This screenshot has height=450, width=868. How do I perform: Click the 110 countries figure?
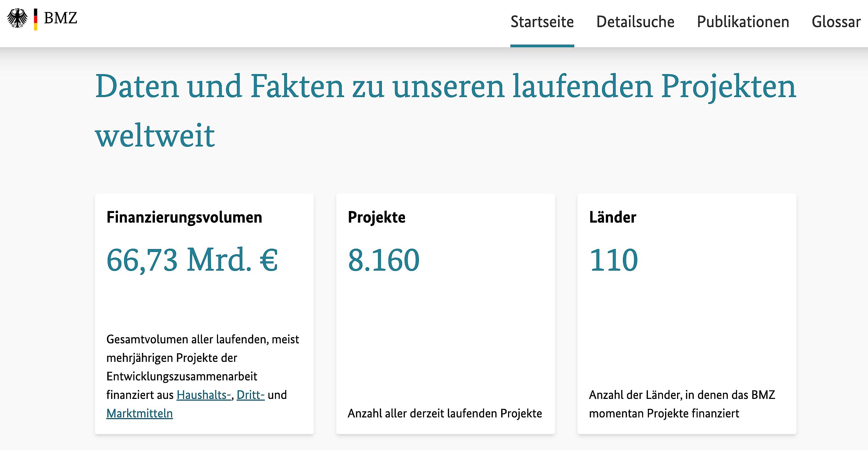(614, 260)
